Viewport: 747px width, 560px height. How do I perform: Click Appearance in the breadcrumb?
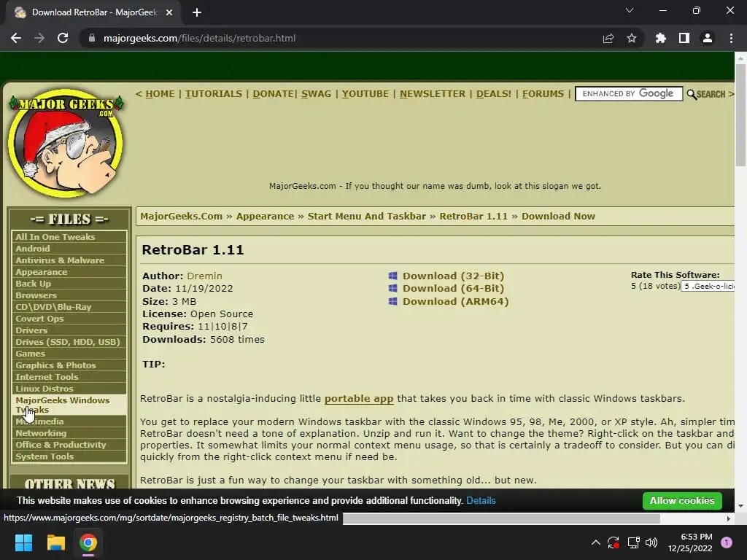[265, 216]
